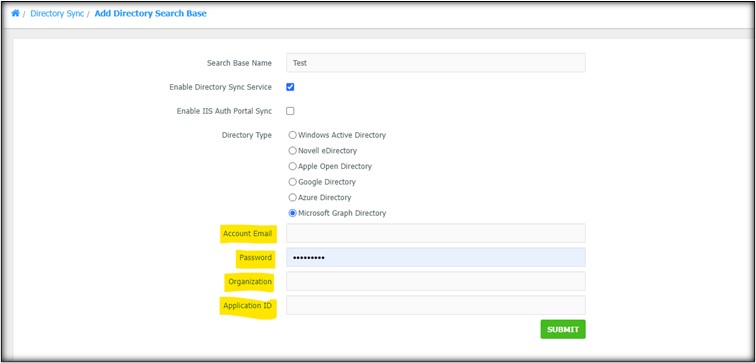The image size is (756, 363).
Task: Click the Application ID input field
Action: [x=436, y=305]
